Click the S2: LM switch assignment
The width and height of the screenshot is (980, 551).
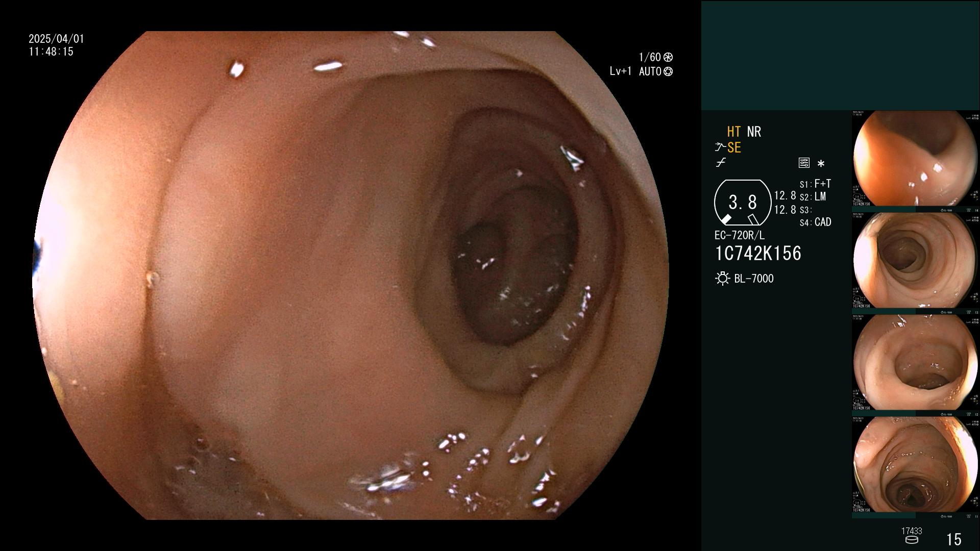coord(813,197)
